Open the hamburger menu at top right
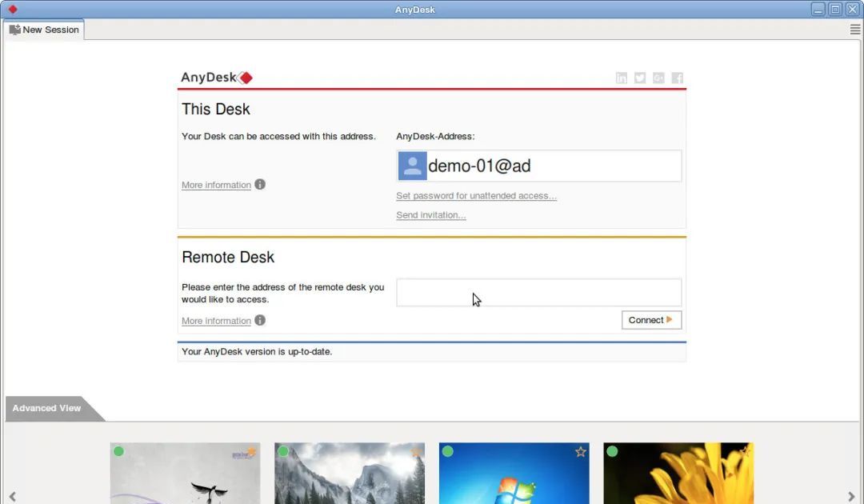The height and width of the screenshot is (504, 864). (854, 30)
